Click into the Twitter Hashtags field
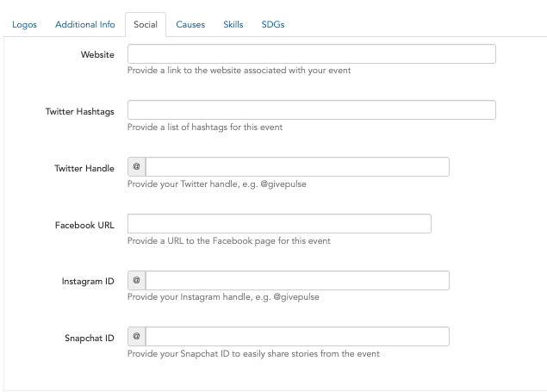 point(312,110)
